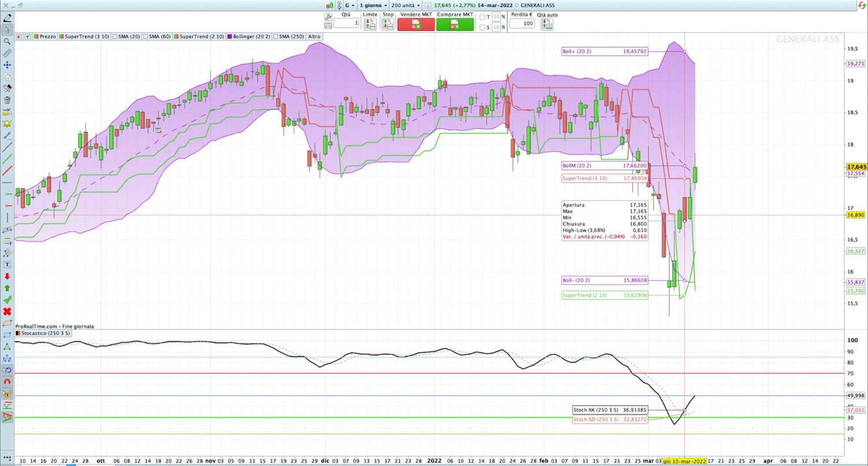Expand the G dropdown in top bar
The width and height of the screenshot is (868, 466).
click(350, 5)
